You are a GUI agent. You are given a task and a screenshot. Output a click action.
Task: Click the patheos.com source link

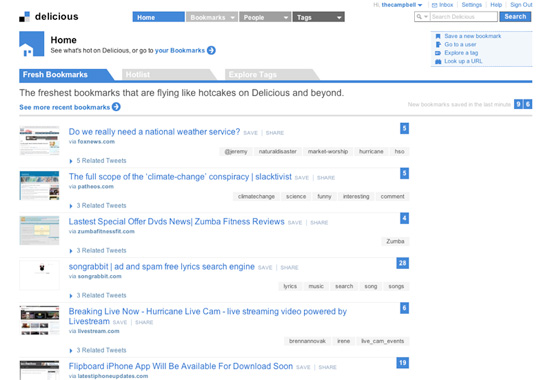95,187
